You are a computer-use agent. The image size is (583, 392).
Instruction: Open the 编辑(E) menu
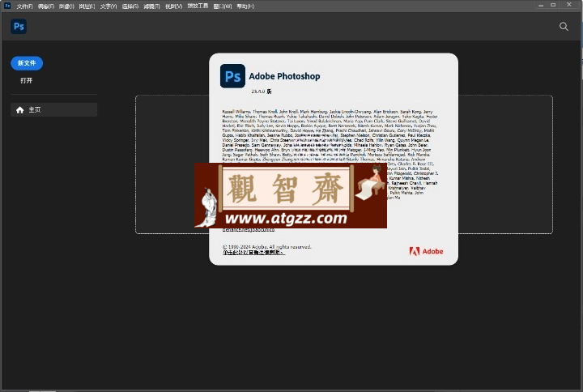click(45, 6)
